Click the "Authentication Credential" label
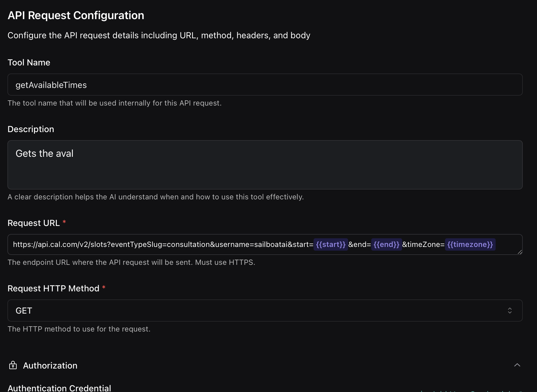537x392 pixels. (59, 388)
